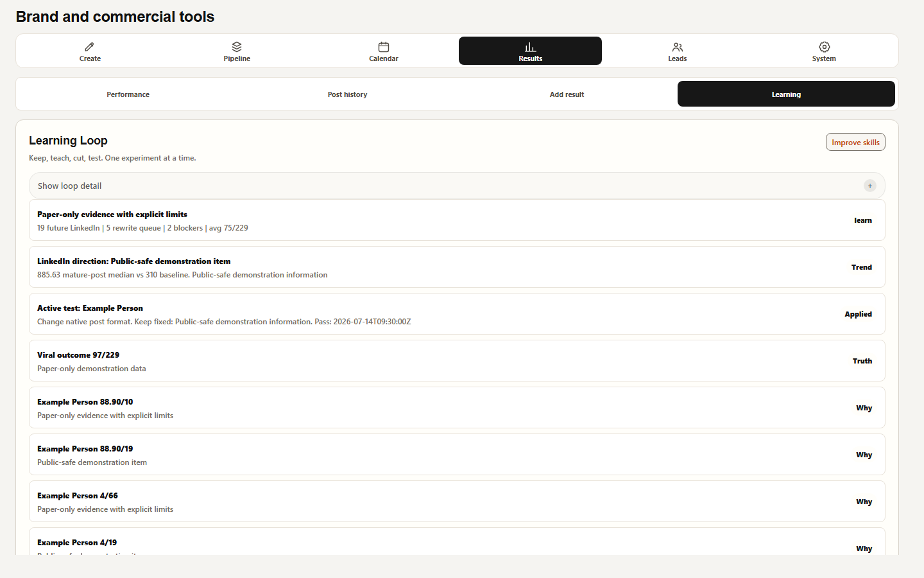Image resolution: width=924 pixels, height=578 pixels.
Task: Click Why on Example Person 88.90/10
Action: pos(864,408)
